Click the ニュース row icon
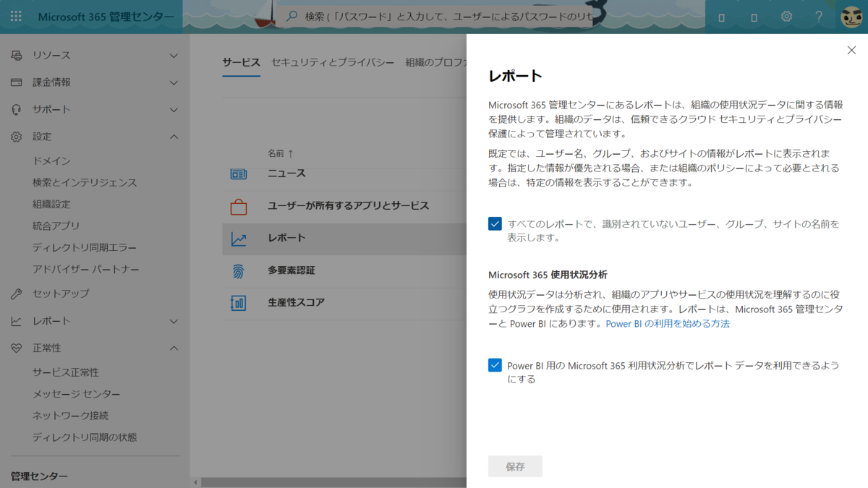The width and height of the screenshot is (868, 488). [x=239, y=174]
